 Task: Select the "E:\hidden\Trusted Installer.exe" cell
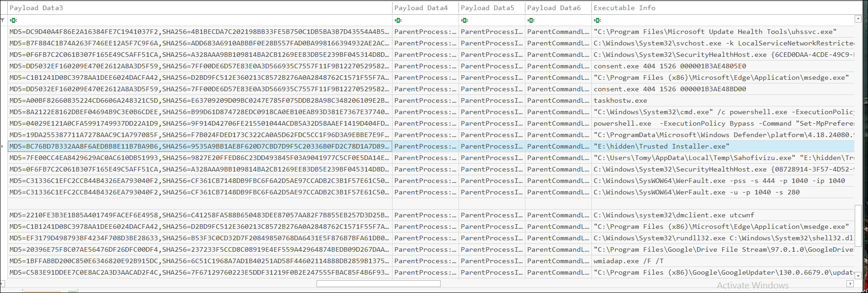point(723,146)
